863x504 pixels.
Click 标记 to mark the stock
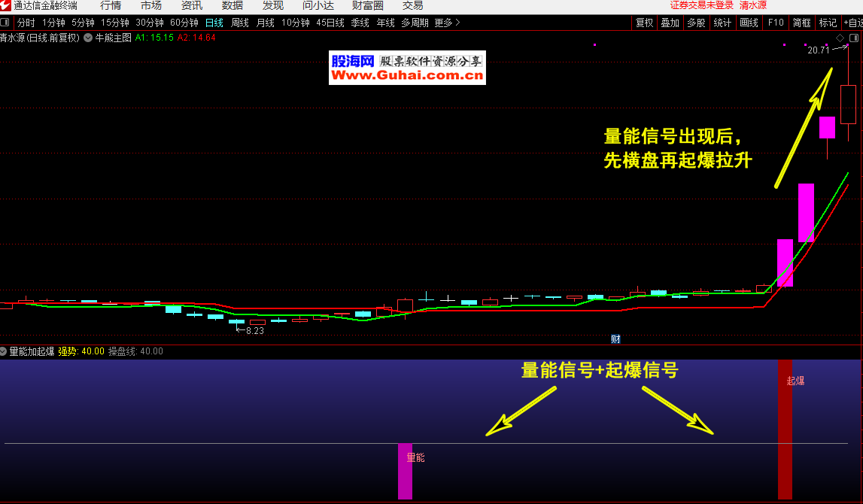coord(828,23)
